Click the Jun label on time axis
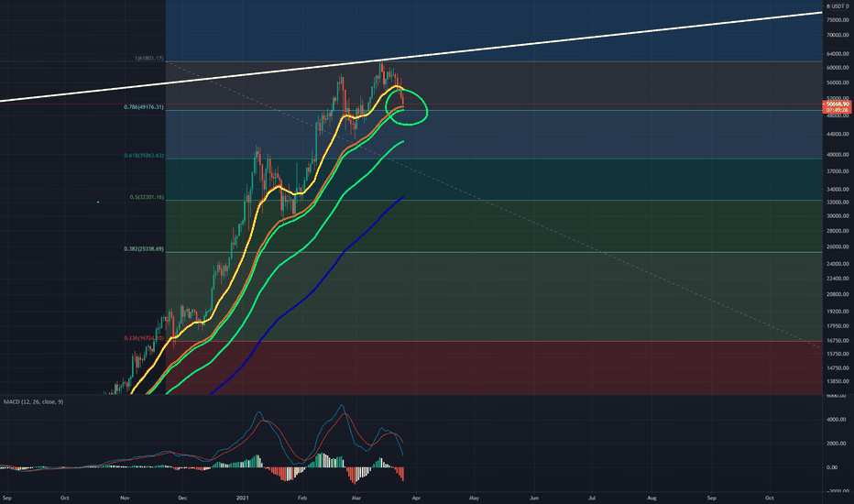Viewport: 854px width, 504px height. [x=534, y=498]
